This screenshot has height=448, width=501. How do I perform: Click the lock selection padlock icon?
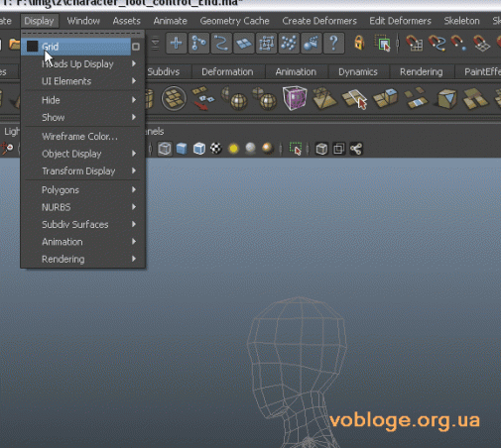click(x=359, y=43)
